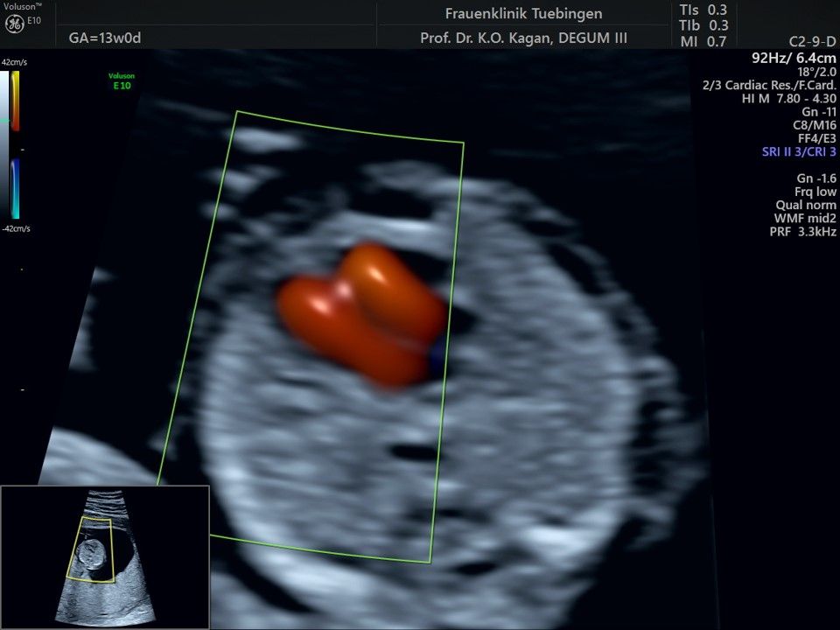Click the small blue flow spot
This screenshot has width=840, height=630.
[435, 360]
